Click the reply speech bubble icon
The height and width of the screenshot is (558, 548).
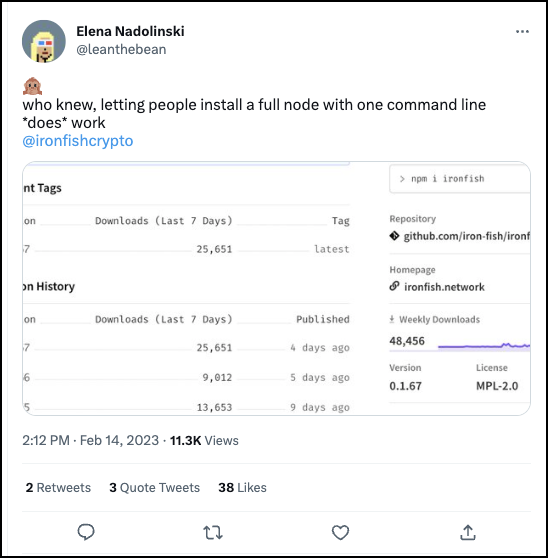pyautogui.click(x=86, y=532)
